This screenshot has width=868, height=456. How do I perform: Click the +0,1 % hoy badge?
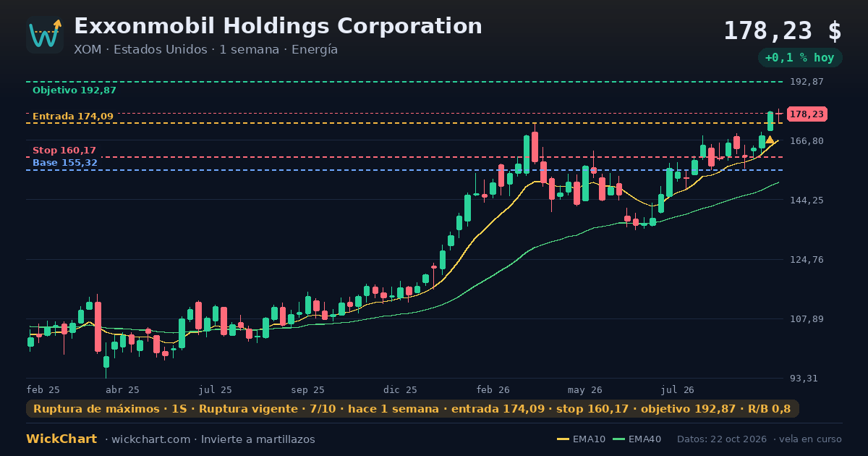click(x=799, y=58)
